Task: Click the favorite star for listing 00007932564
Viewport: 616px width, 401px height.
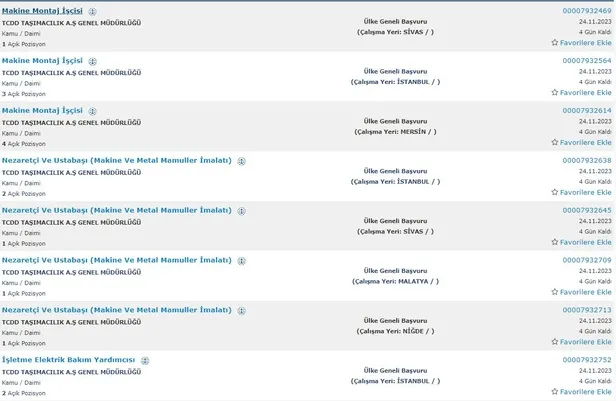Action: coord(555,93)
